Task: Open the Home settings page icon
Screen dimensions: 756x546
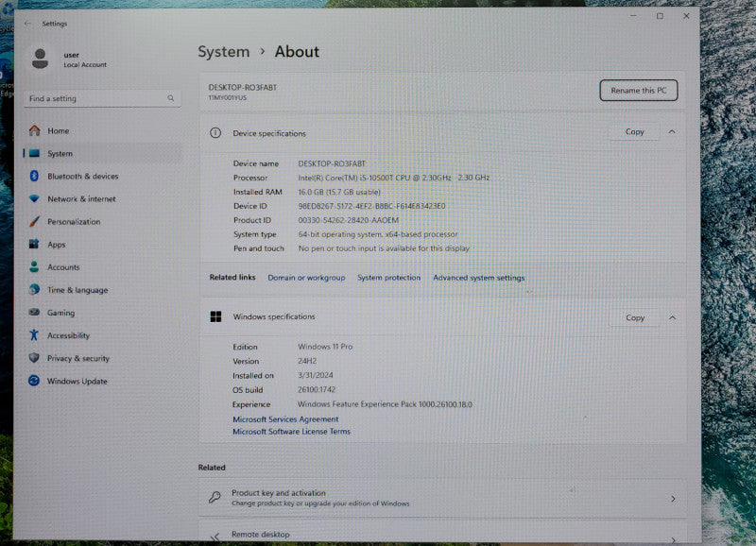Action: point(34,130)
